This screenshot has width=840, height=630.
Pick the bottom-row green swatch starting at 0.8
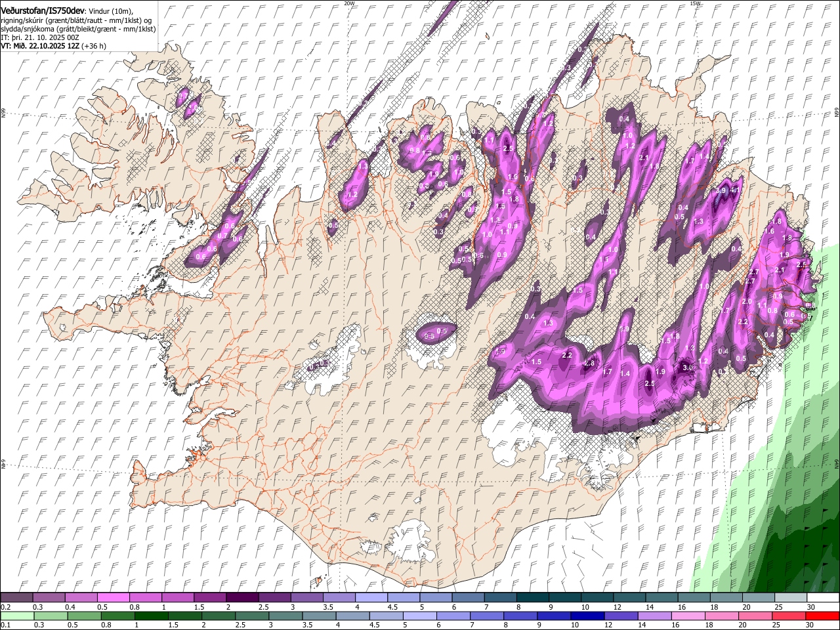(117, 616)
